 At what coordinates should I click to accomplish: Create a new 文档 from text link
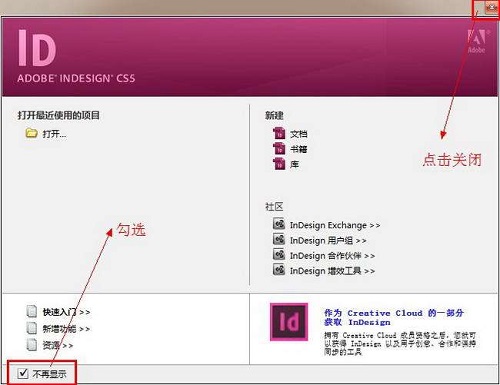(x=299, y=134)
